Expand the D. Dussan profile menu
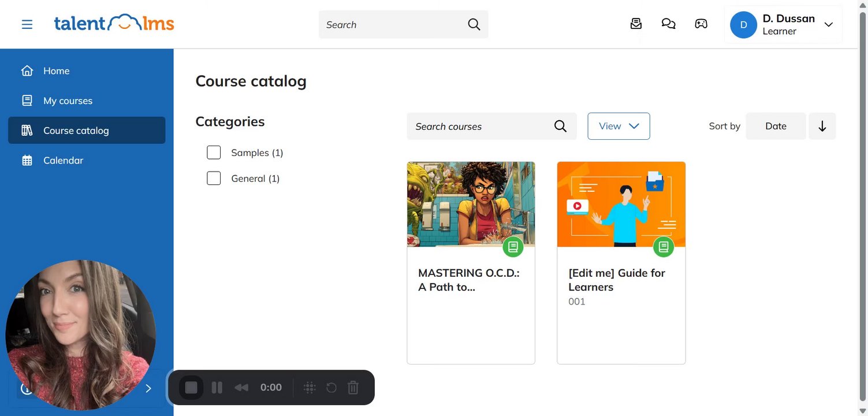 click(828, 24)
